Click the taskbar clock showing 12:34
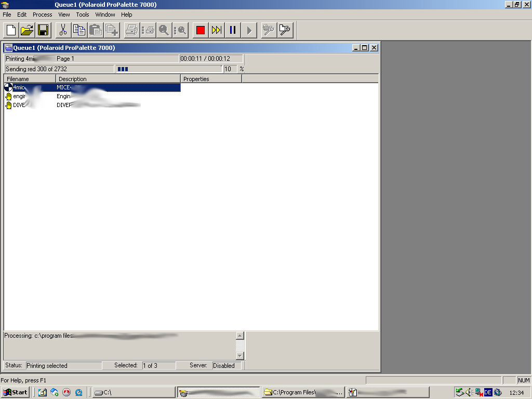Viewport: 532px width, 399px height. pyautogui.click(x=517, y=393)
